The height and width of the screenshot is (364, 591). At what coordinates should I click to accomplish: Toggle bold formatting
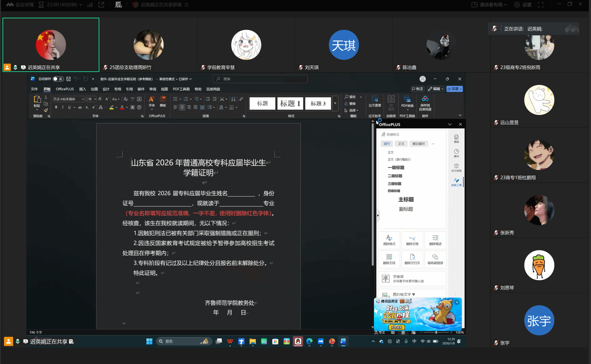coord(56,107)
